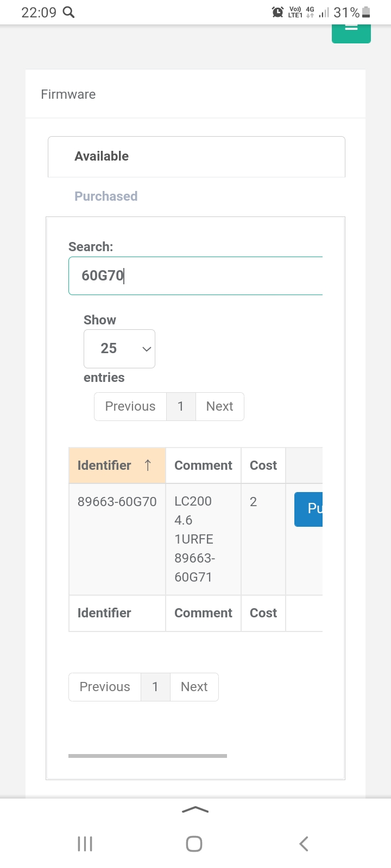Viewport: 391px width, 868px height.
Task: Click the top Next pagination button
Action: pos(219,406)
